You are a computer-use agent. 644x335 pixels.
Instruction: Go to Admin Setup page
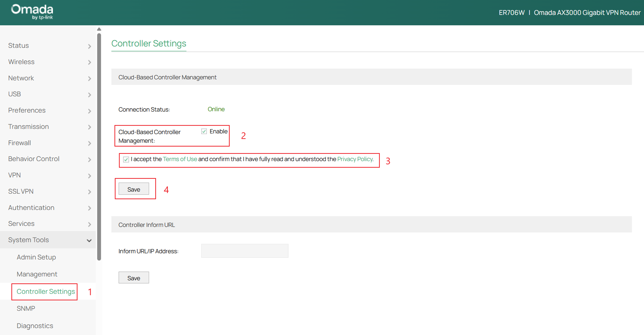36,257
